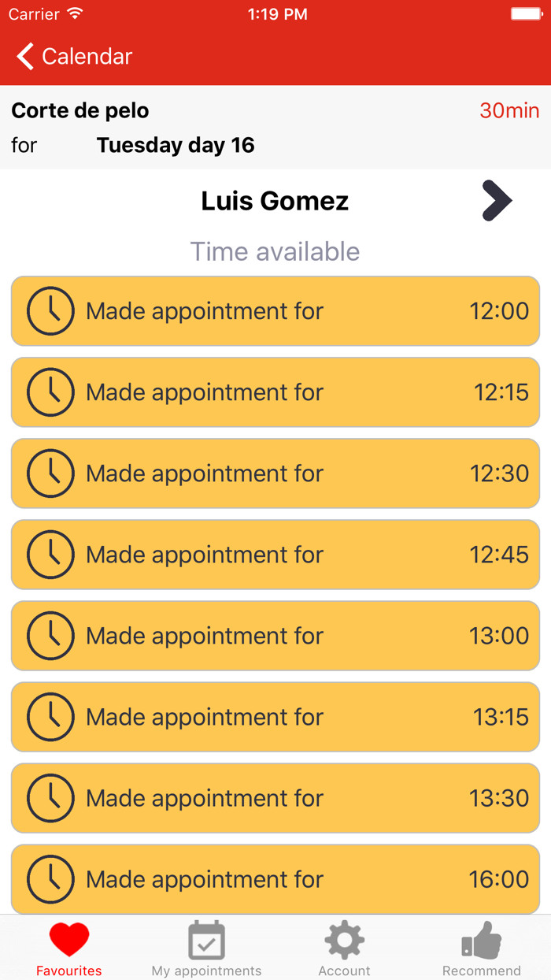
Task: Open the Account settings gear icon
Action: pyautogui.click(x=344, y=938)
